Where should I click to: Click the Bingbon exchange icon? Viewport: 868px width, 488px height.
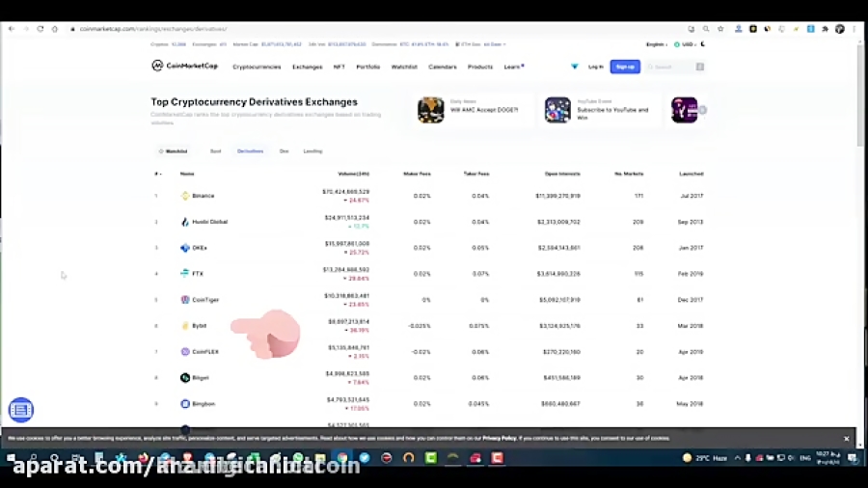pos(185,404)
